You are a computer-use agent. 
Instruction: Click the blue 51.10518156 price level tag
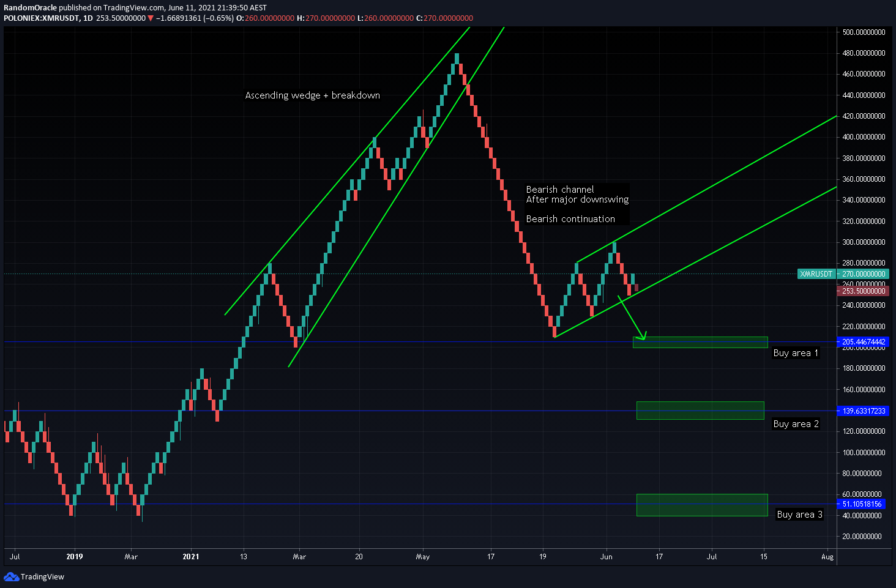coord(861,504)
